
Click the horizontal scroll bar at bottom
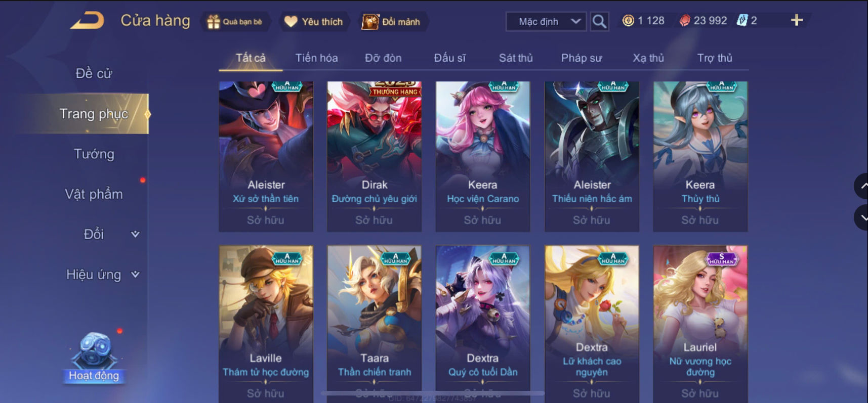(433, 393)
